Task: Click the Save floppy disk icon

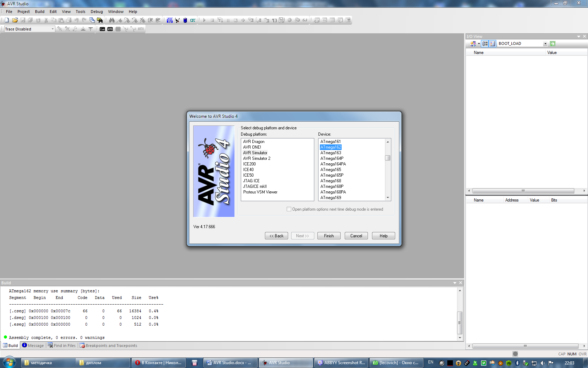Action: [23, 20]
